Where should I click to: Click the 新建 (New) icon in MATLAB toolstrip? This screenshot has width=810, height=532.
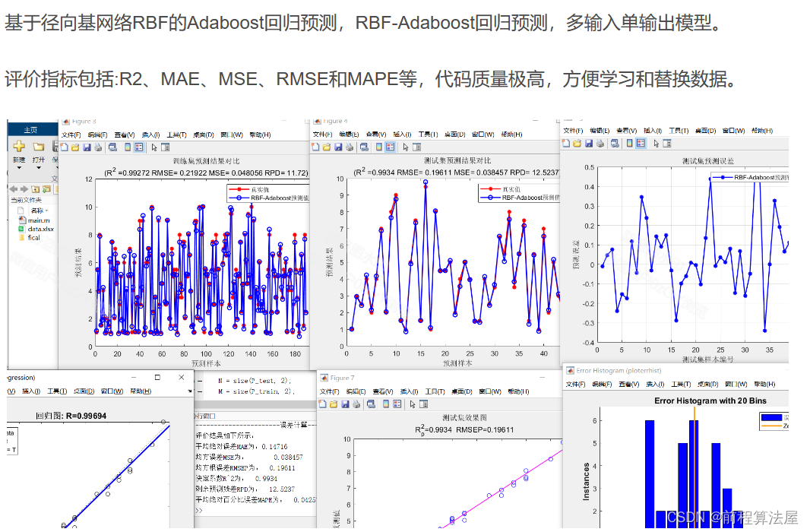point(20,147)
